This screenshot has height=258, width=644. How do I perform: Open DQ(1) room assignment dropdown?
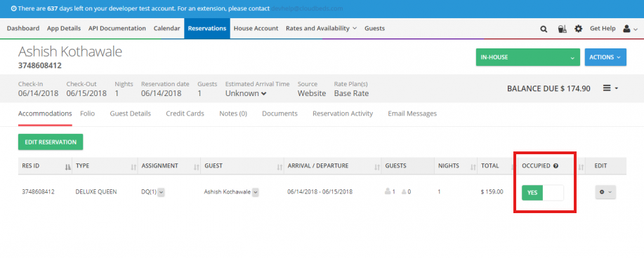click(161, 192)
